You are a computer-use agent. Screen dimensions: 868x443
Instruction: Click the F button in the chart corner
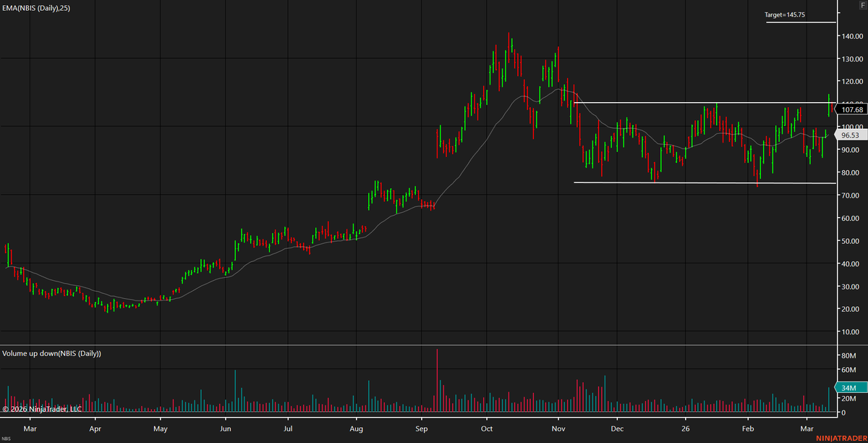863,6
